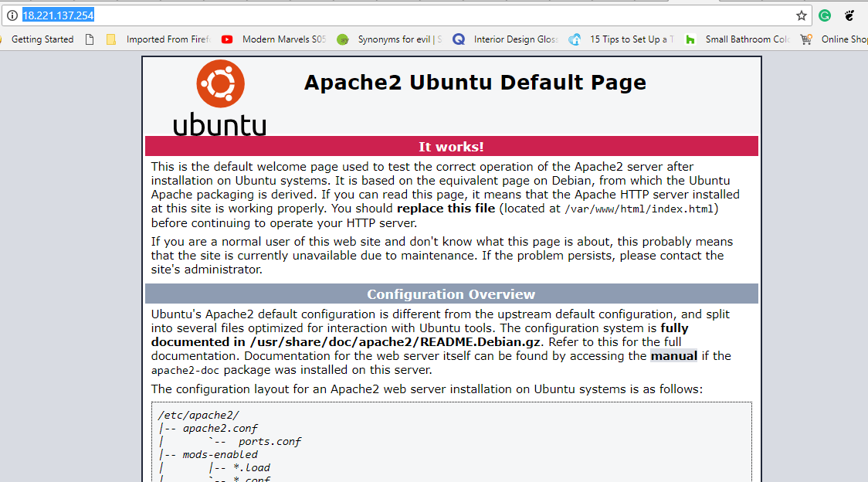
Task: Click the /var/www/html/index.html path text
Action: coord(639,209)
